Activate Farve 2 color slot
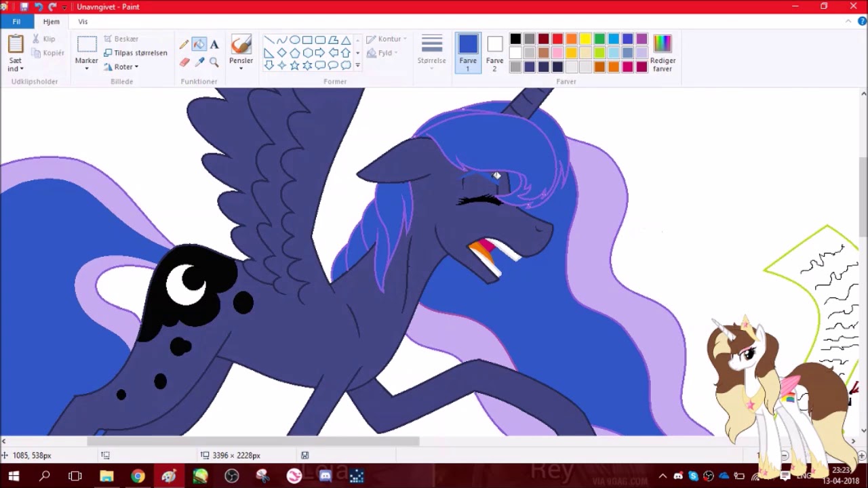The height and width of the screenshot is (488, 868). (x=495, y=52)
